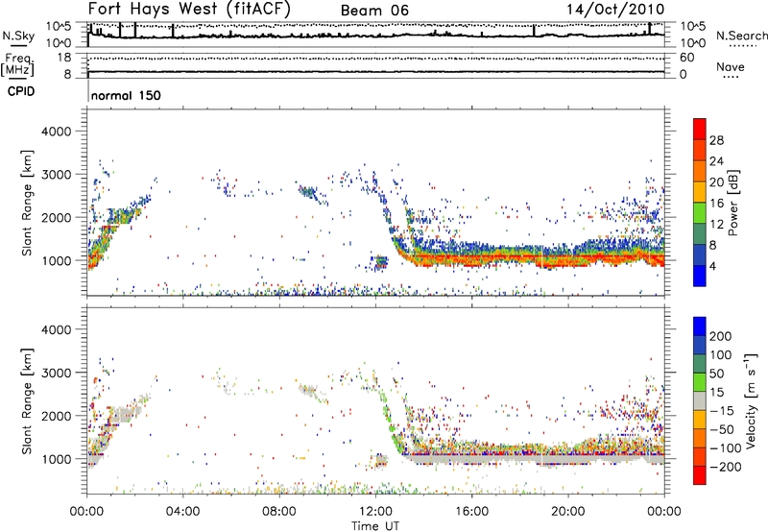Click the '20' power colorbar label
This screenshot has width=768, height=532.
[716, 182]
